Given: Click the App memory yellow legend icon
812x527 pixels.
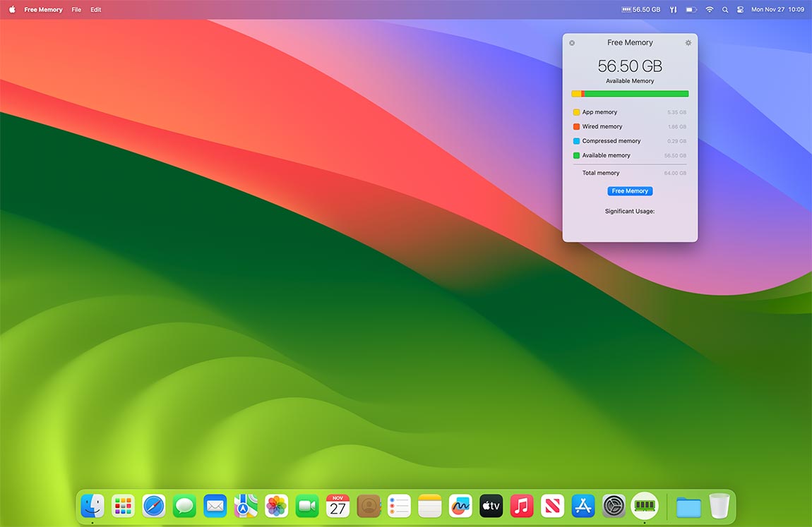Looking at the screenshot, I should [x=577, y=111].
